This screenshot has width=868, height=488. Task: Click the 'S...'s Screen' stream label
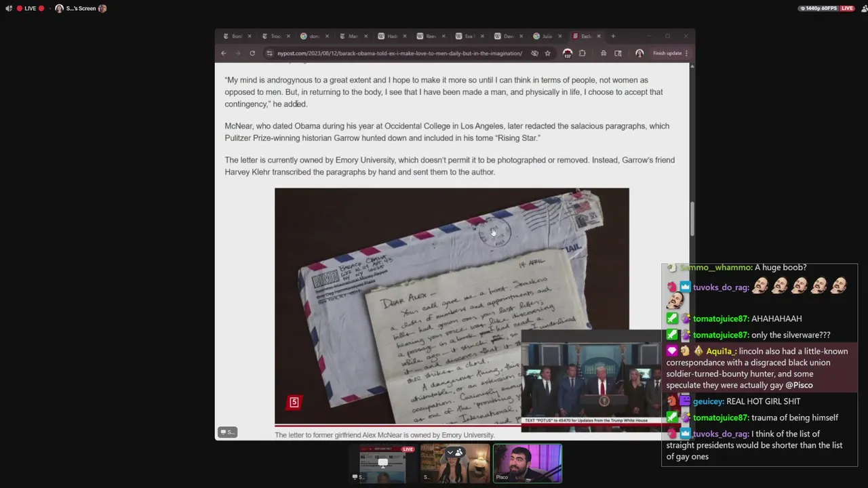[x=81, y=8]
